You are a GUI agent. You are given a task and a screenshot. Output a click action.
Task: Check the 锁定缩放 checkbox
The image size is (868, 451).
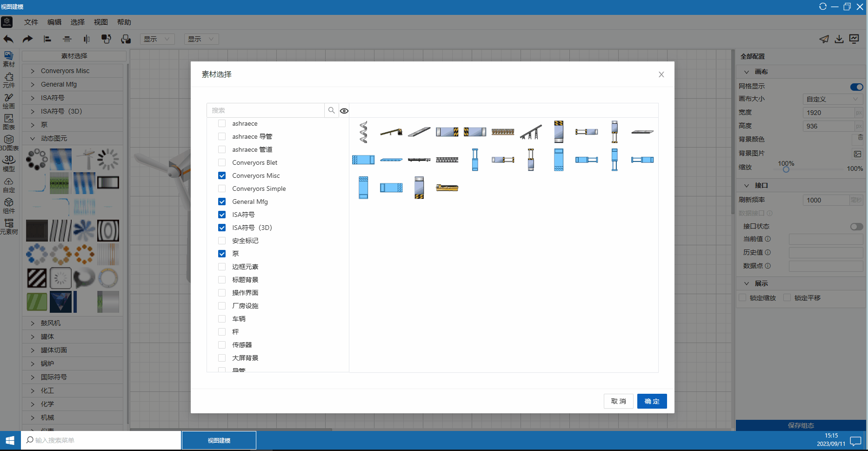point(742,297)
